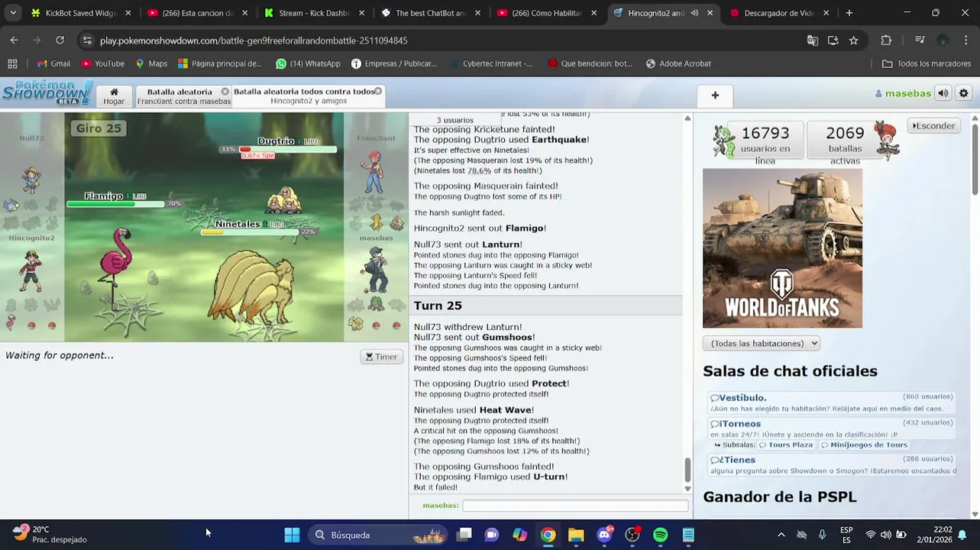
Task: Open the masebas username menu
Action: [x=903, y=93]
